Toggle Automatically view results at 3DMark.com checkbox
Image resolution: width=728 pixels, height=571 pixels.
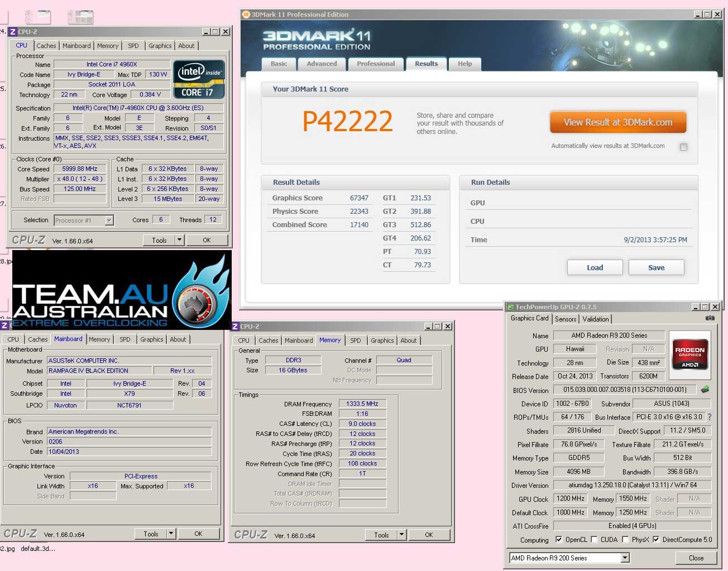(x=683, y=147)
